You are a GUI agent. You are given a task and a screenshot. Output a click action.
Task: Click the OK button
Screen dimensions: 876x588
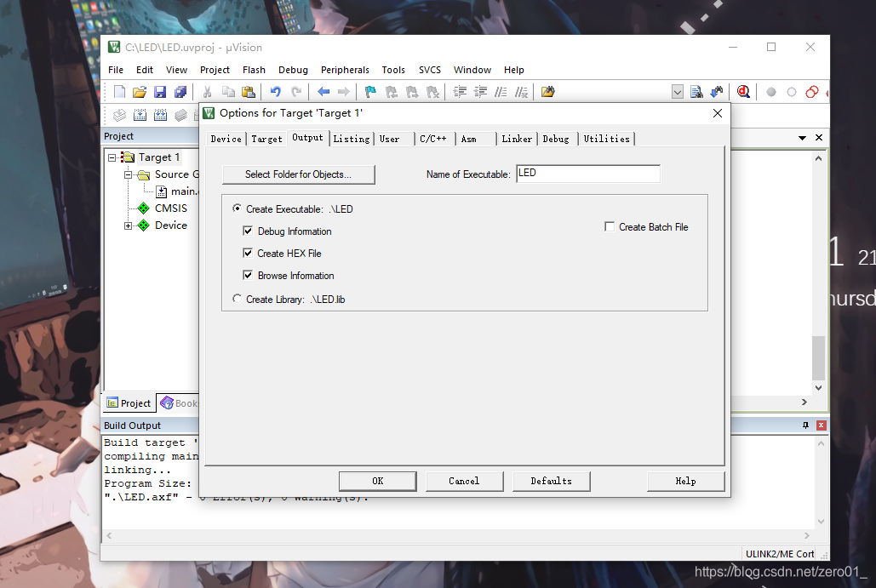click(x=378, y=481)
